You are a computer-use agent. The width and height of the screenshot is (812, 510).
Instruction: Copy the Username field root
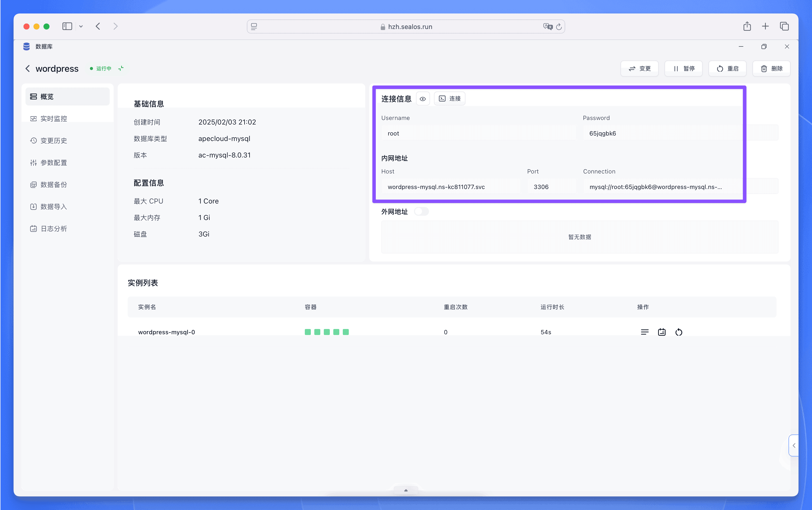pyautogui.click(x=479, y=133)
